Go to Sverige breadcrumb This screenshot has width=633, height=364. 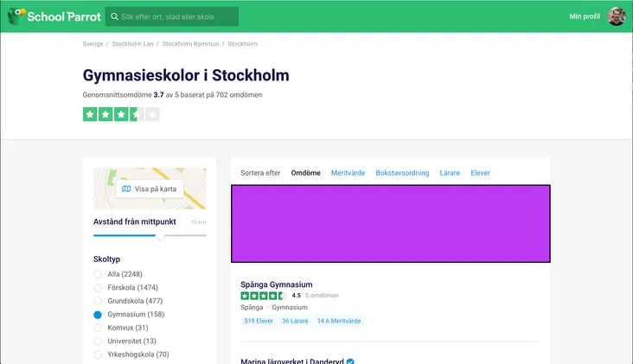93,43
